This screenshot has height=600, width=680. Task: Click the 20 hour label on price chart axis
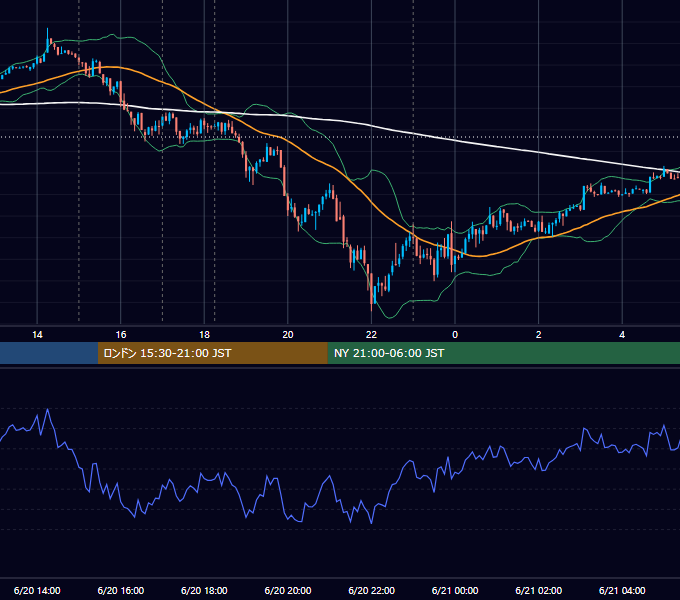tap(288, 335)
